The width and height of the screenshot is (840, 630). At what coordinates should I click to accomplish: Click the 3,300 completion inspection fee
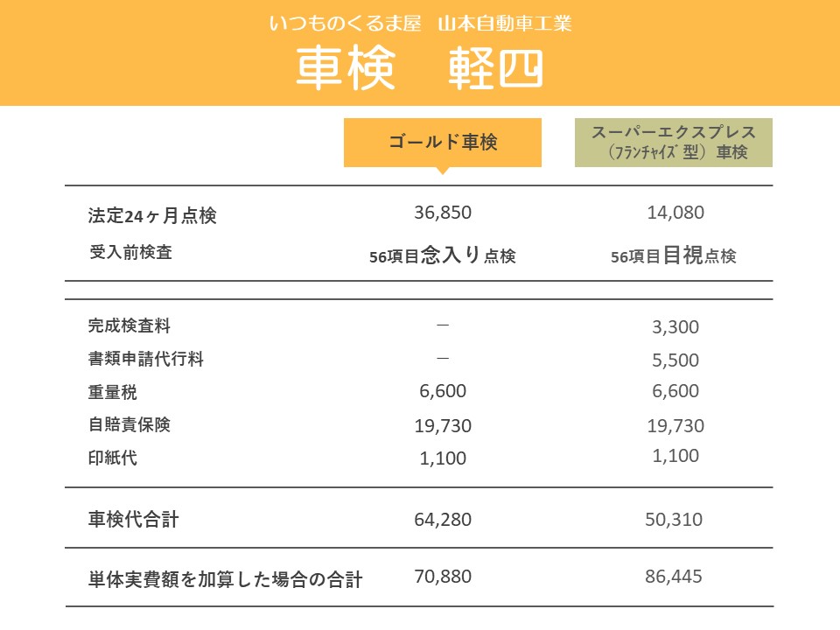point(675,326)
